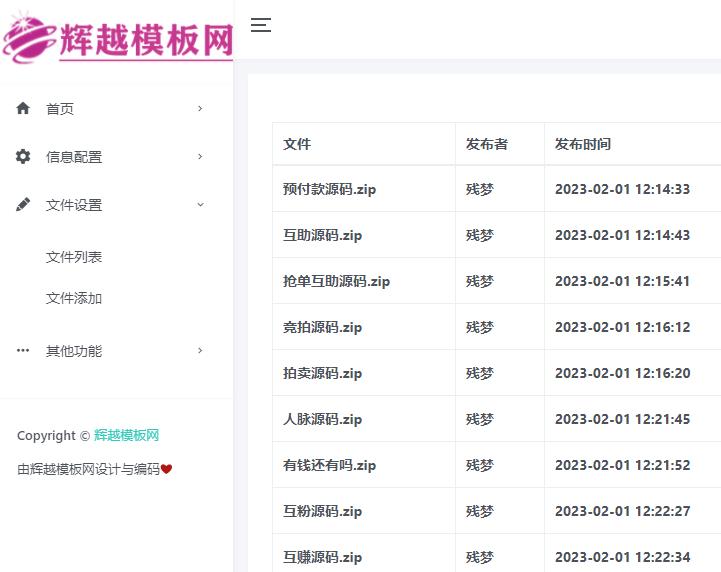This screenshot has height=572, width=721.
Task: Click the pencil icon for 文件设置
Action: pyautogui.click(x=23, y=204)
